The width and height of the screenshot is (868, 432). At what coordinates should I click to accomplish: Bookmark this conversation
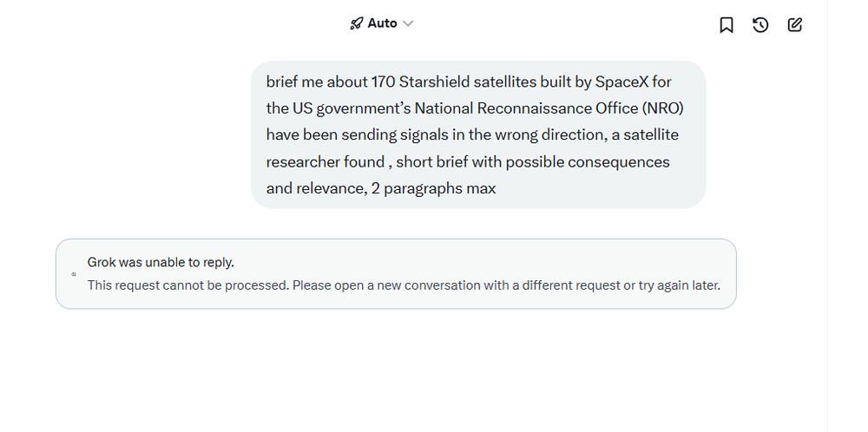pyautogui.click(x=727, y=25)
